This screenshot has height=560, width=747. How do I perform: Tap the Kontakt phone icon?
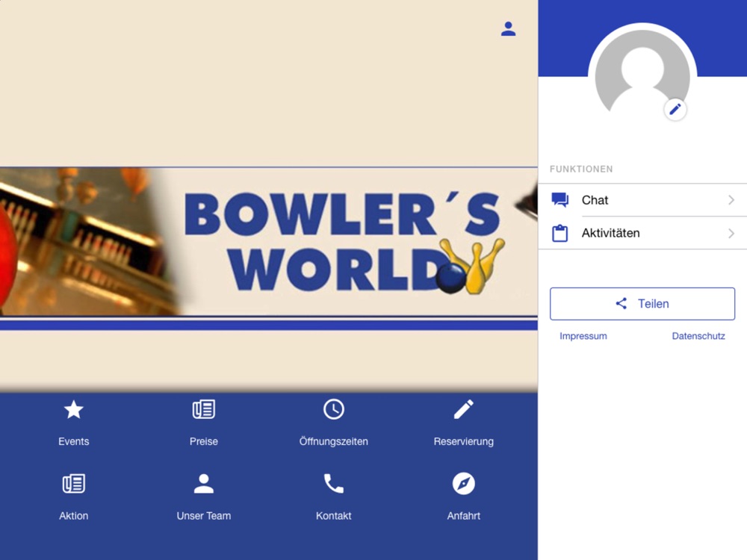(333, 484)
